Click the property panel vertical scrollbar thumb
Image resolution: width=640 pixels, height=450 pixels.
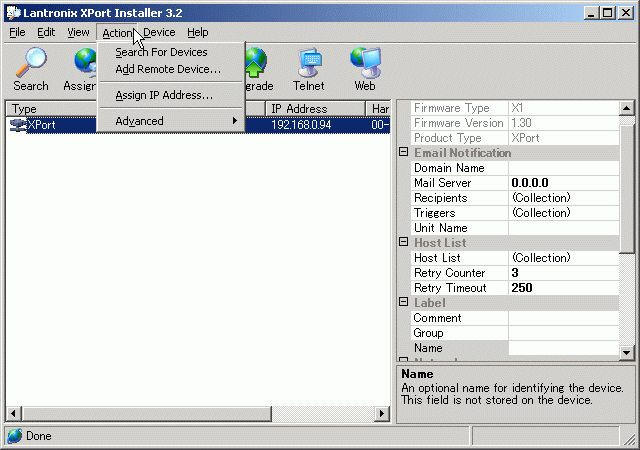tap(626, 189)
